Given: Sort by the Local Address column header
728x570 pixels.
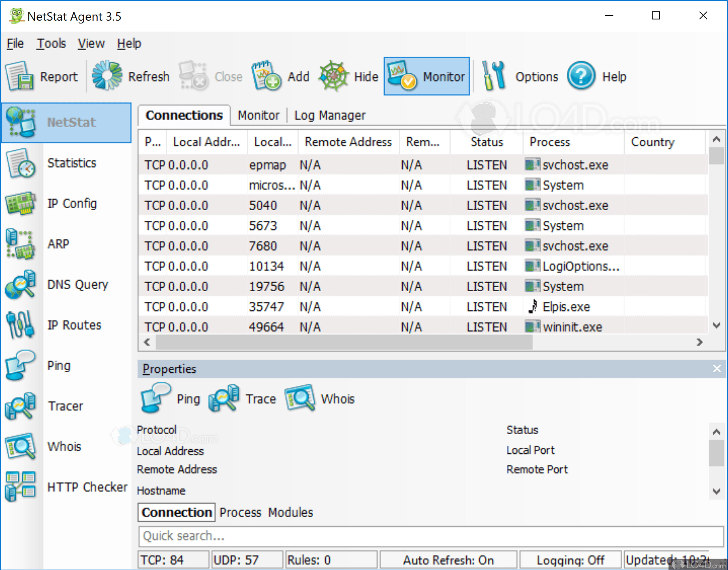Looking at the screenshot, I should [x=207, y=142].
